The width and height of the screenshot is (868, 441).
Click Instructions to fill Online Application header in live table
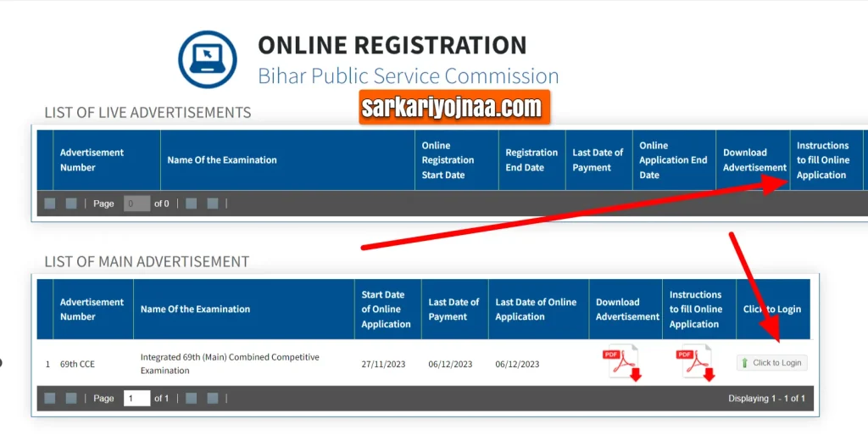[x=826, y=160]
